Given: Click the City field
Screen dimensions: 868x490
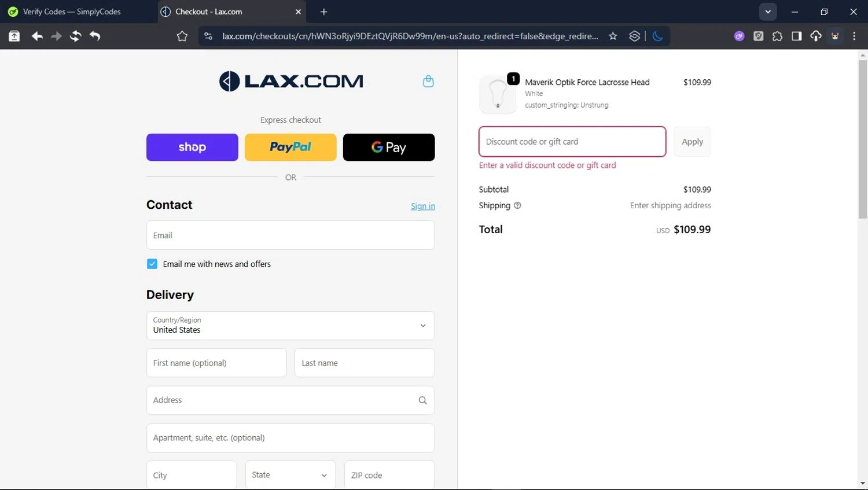Looking at the screenshot, I should (192, 475).
